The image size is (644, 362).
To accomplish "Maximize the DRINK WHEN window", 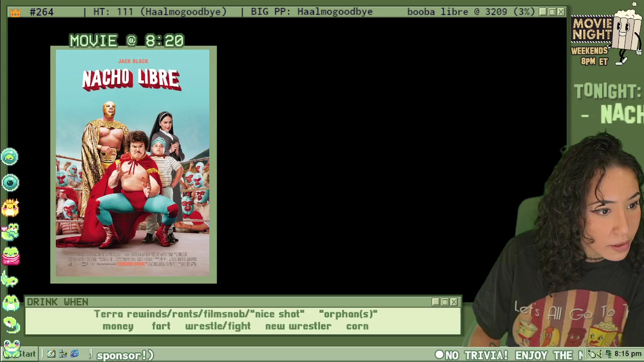I will coord(445,302).
